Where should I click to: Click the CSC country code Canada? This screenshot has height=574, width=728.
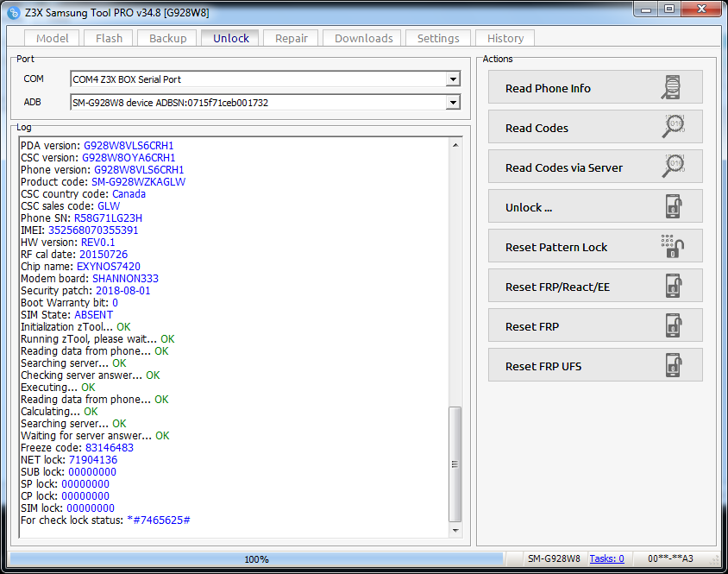pos(129,194)
